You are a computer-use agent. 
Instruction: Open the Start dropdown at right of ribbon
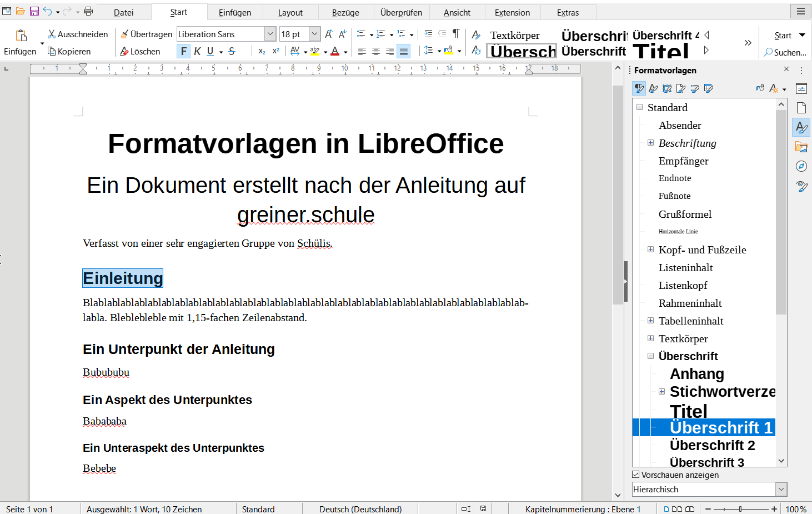790,35
